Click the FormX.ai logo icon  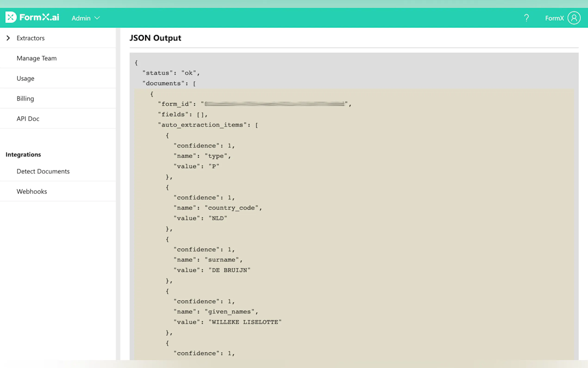point(11,17)
